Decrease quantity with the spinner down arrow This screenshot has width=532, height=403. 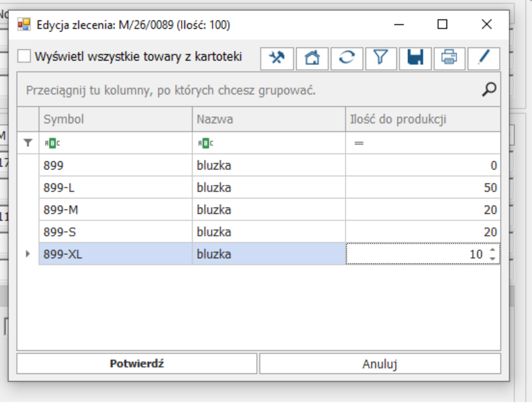click(x=492, y=258)
